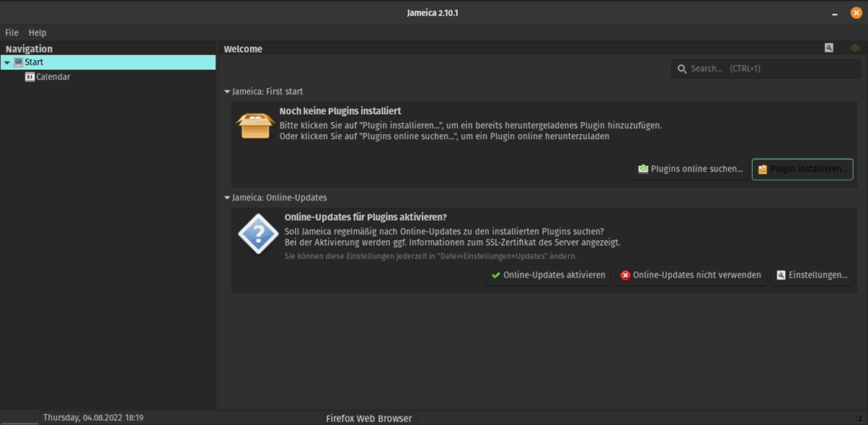Click the Calendar icon in navigation

(x=30, y=77)
